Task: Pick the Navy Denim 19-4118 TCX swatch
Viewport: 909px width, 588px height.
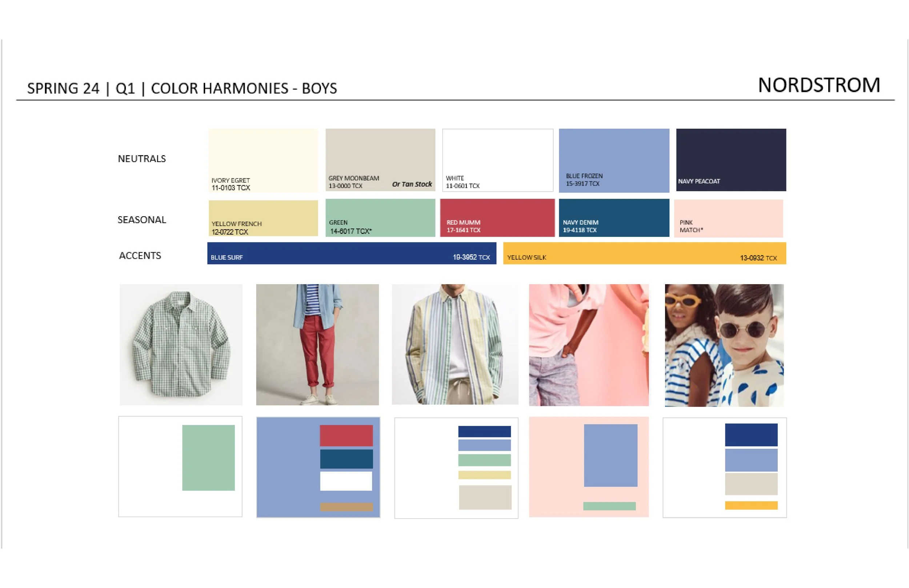Action: [614, 218]
